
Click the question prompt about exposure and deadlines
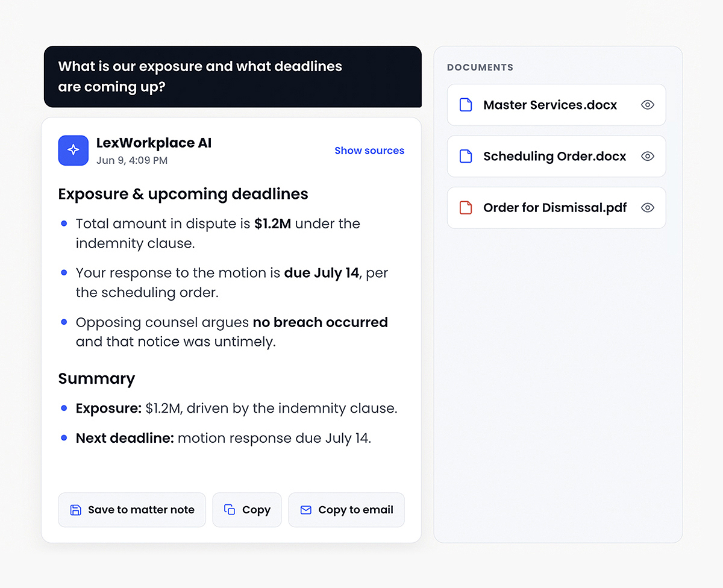pyautogui.click(x=233, y=77)
